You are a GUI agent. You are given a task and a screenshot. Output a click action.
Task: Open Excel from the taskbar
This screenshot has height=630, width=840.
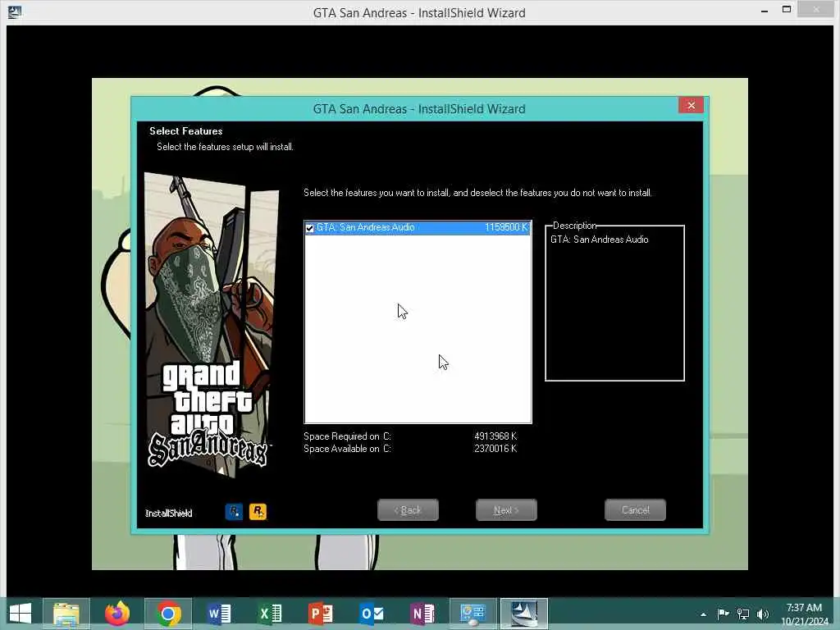(x=270, y=614)
